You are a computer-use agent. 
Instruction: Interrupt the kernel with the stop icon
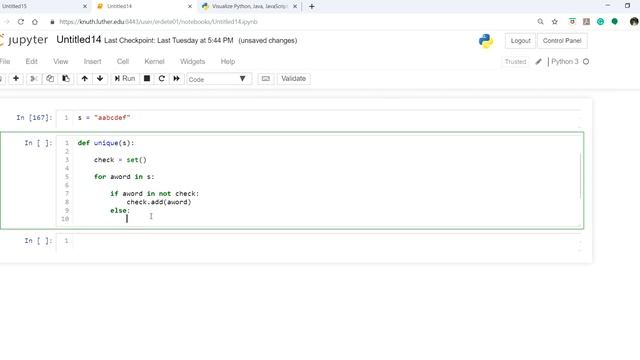pyautogui.click(x=147, y=78)
